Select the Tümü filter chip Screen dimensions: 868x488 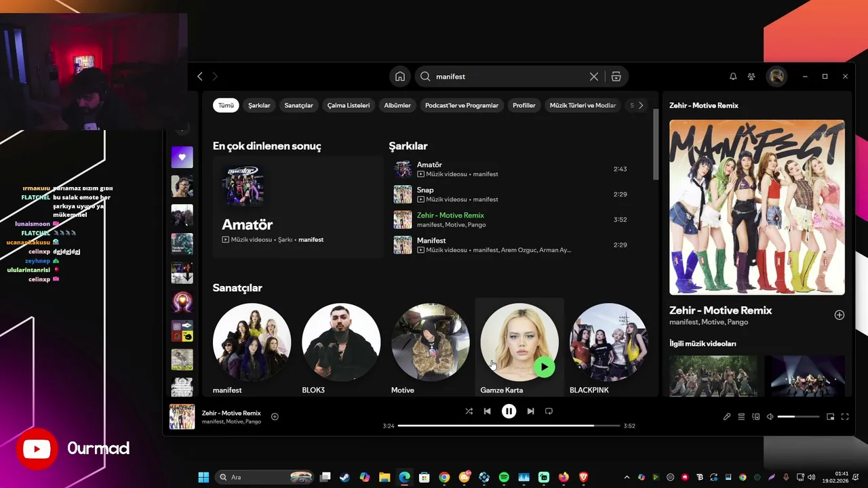coord(226,105)
